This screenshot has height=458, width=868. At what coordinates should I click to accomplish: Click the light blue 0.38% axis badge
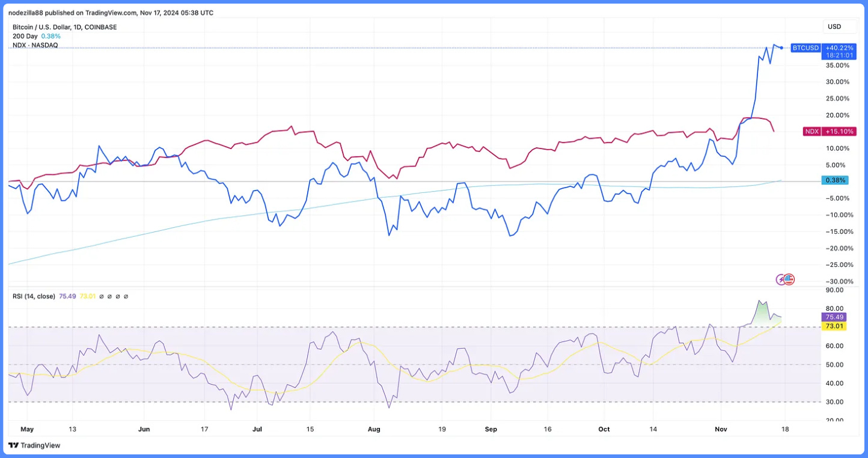[x=836, y=180]
